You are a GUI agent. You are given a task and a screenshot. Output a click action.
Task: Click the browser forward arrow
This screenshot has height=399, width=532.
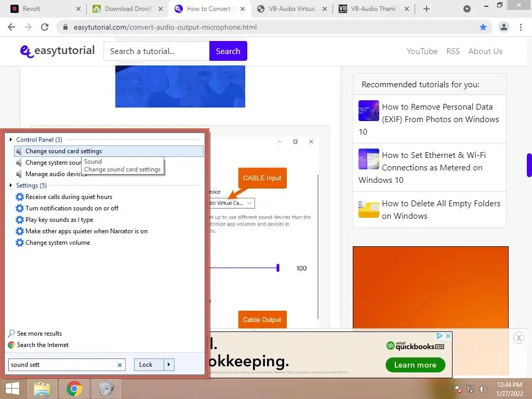[x=28, y=27]
